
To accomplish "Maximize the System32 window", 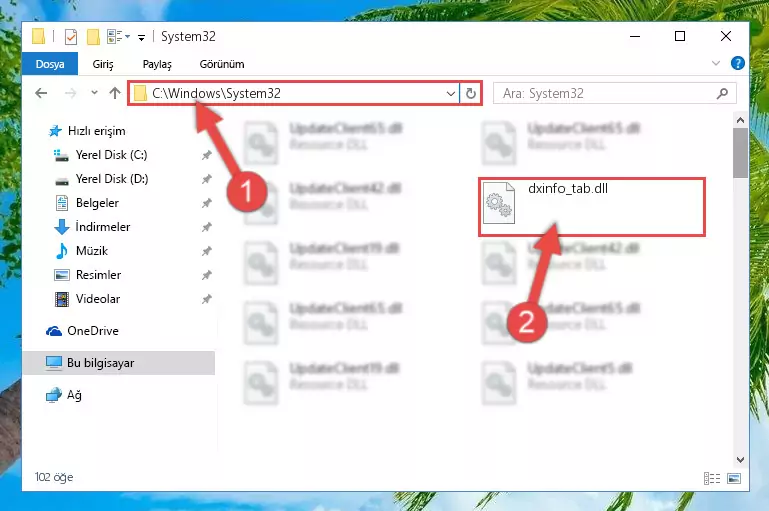I will (x=680, y=36).
